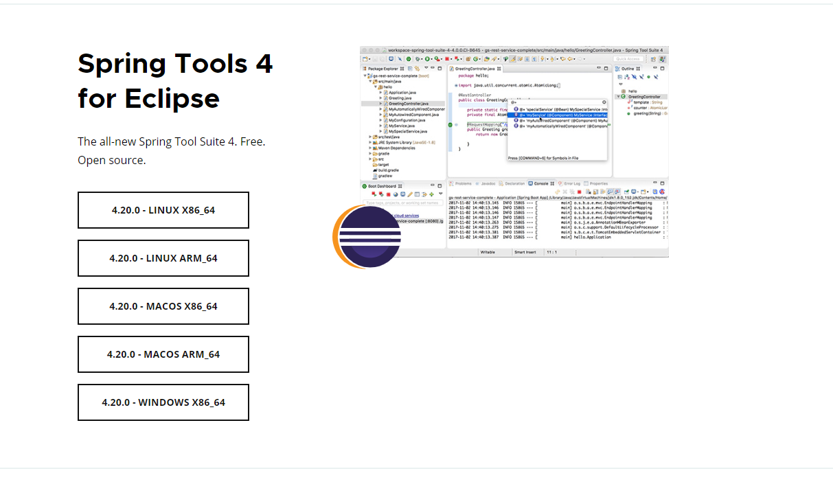Image resolution: width=833 pixels, height=504 pixels.
Task: Click 'Writable' status bar entry
Action: 488,252
